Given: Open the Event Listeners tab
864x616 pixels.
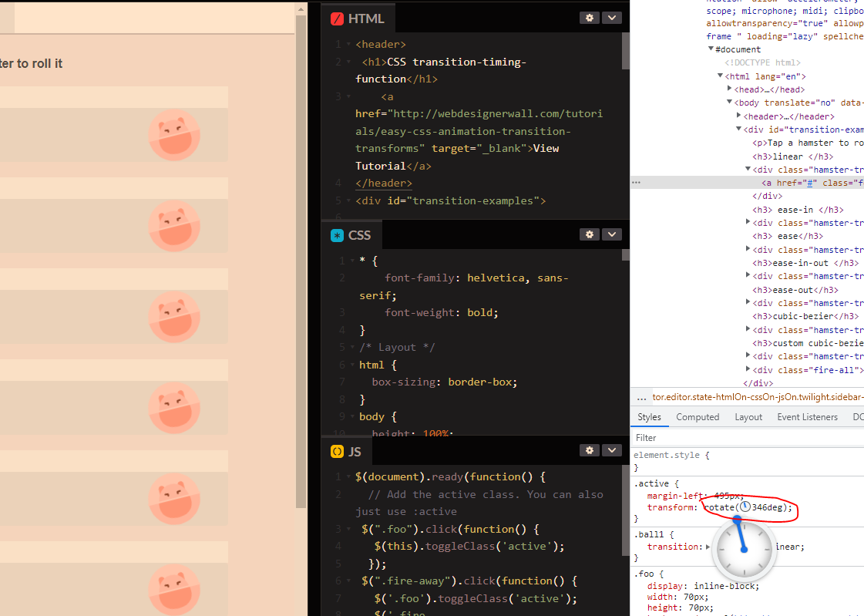Looking at the screenshot, I should 807,417.
